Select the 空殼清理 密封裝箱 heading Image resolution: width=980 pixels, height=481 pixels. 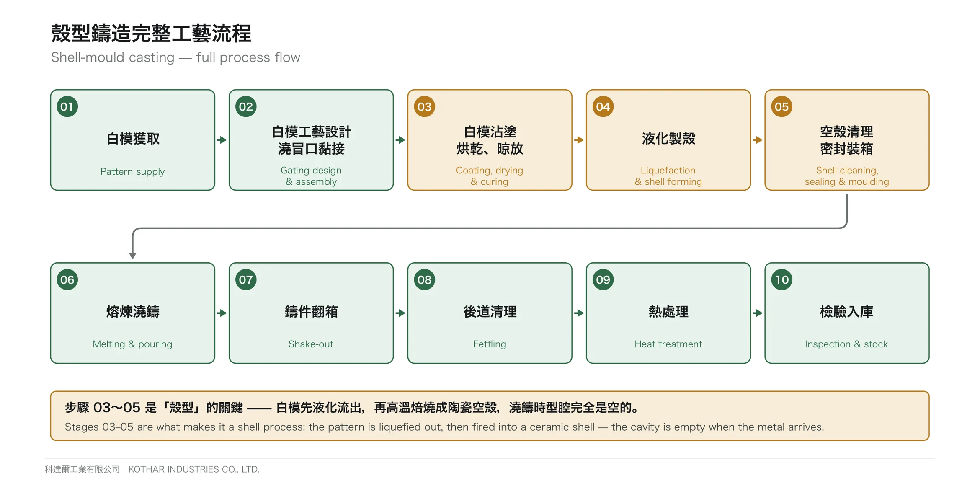pos(847,140)
